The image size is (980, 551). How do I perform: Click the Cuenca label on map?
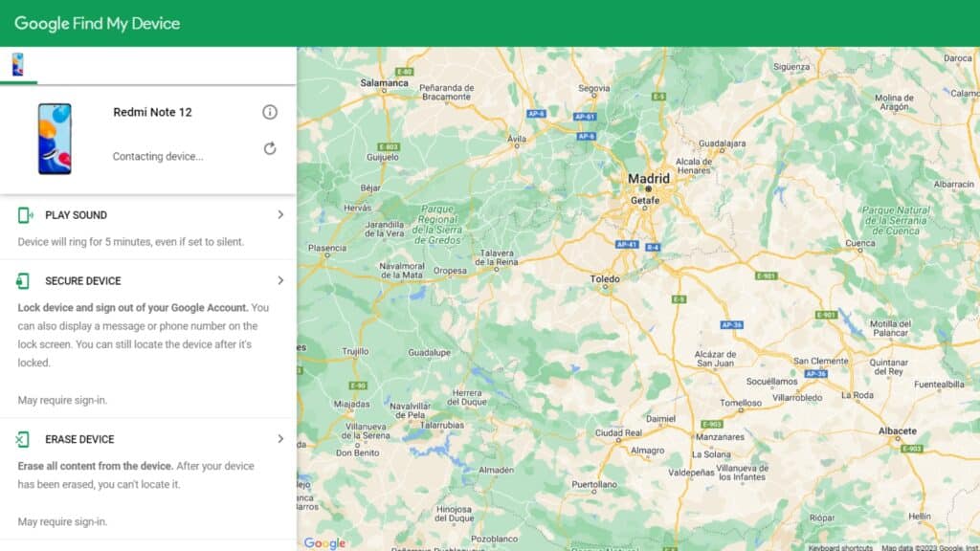[x=860, y=243]
